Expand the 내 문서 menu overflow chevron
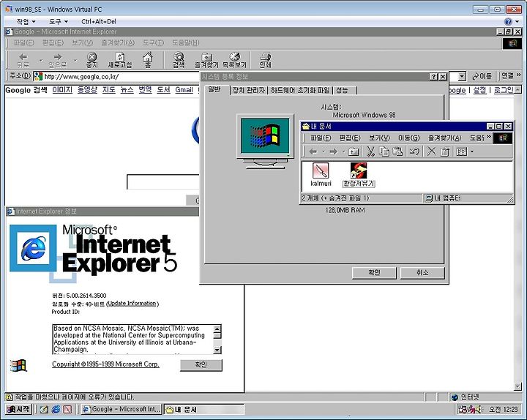 489,136
